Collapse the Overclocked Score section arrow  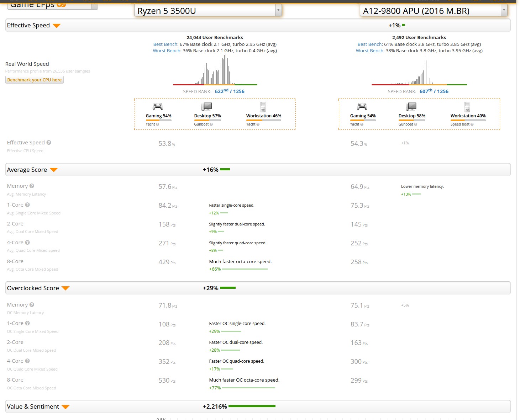click(x=65, y=288)
